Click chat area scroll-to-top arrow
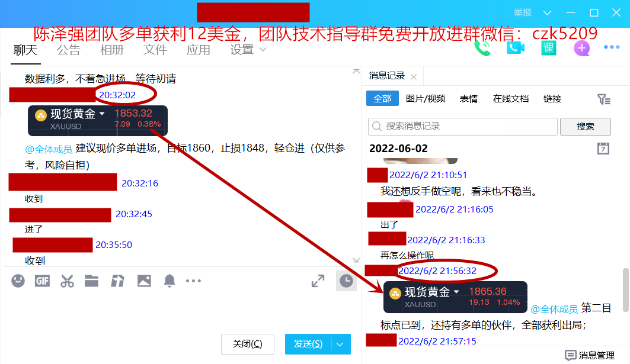The width and height of the screenshot is (630, 364). (x=356, y=71)
